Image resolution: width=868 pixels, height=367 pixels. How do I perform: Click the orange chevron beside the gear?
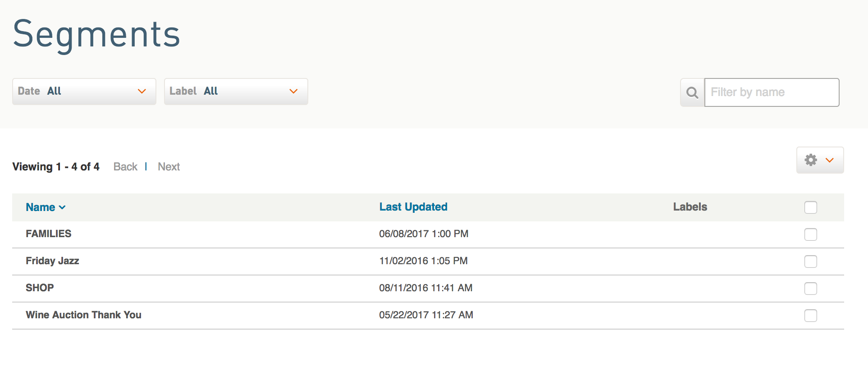(830, 160)
